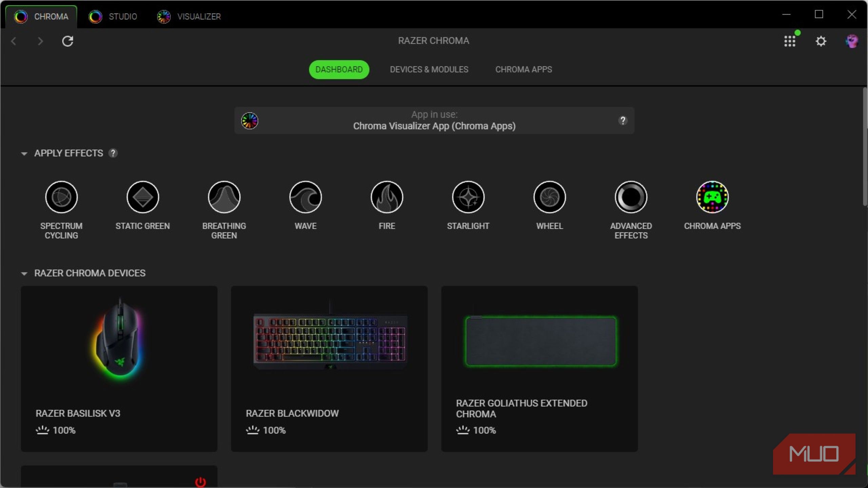Switch to the Visualizer tab
This screenshot has width=868, height=488.
(189, 16)
